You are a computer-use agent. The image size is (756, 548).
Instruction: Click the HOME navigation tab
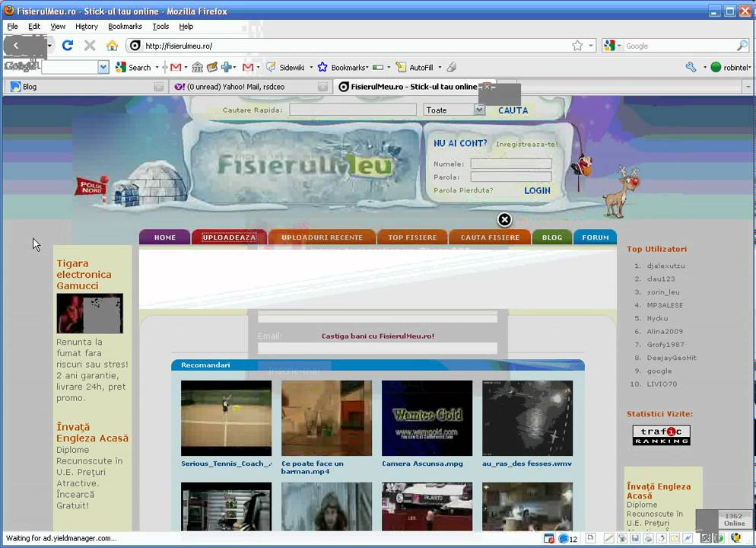click(164, 237)
